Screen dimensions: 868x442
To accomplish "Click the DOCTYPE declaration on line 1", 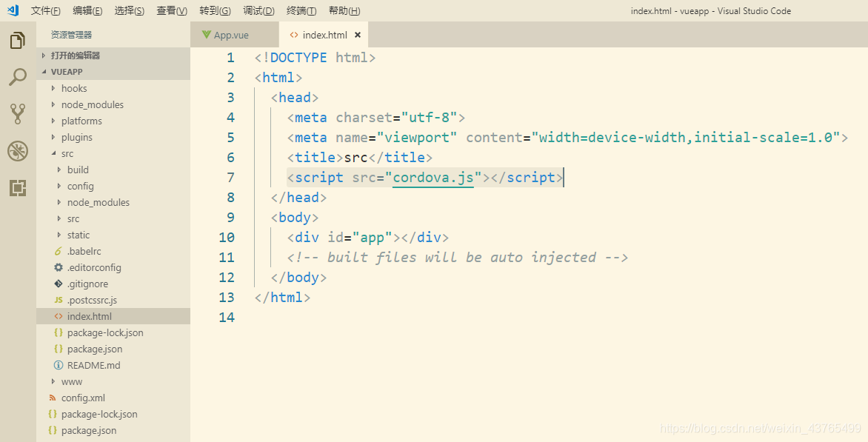I will pos(315,58).
